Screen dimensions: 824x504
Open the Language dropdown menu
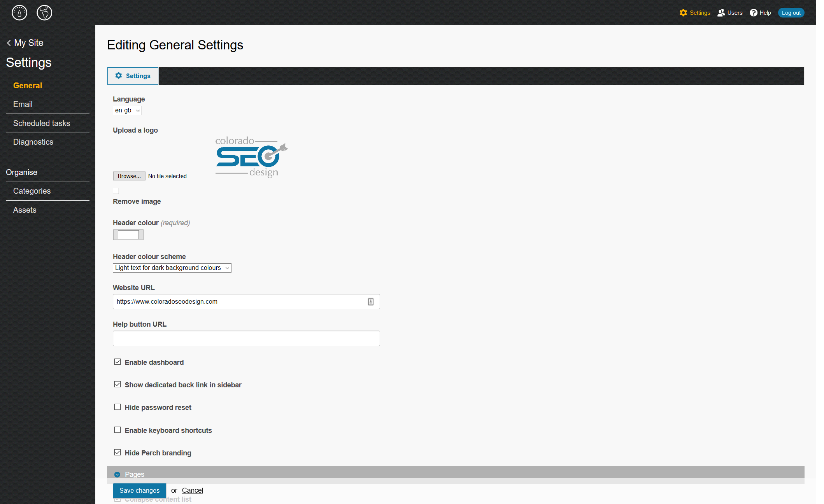tap(126, 110)
